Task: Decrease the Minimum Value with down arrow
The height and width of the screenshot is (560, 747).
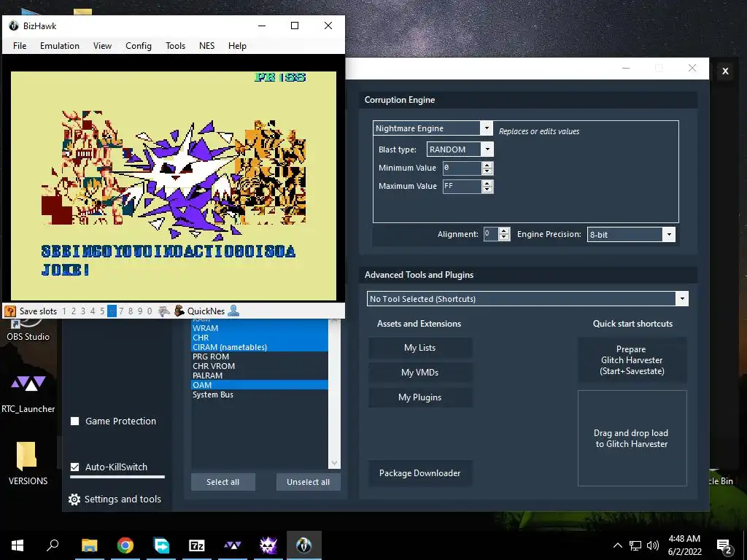Action: (x=487, y=171)
